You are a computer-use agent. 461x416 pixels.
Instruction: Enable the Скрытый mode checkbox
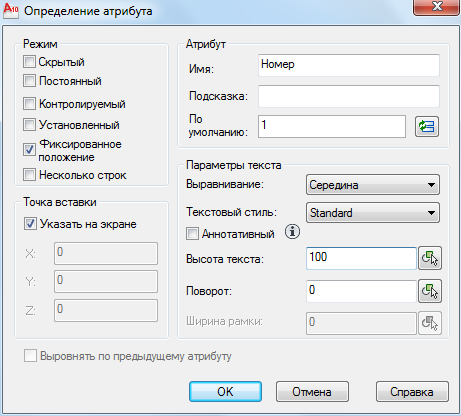click(29, 62)
